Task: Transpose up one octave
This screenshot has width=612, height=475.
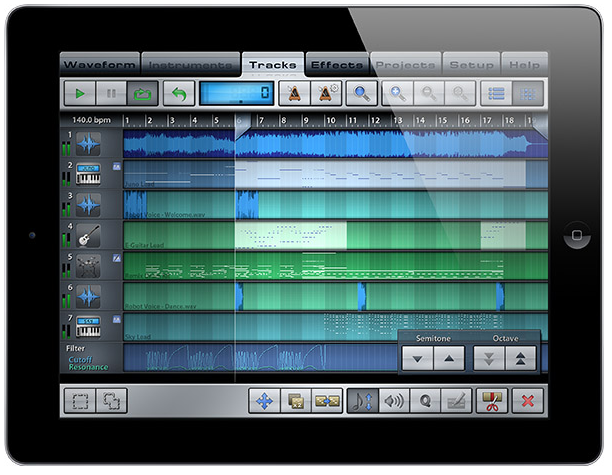Action: tap(520, 358)
